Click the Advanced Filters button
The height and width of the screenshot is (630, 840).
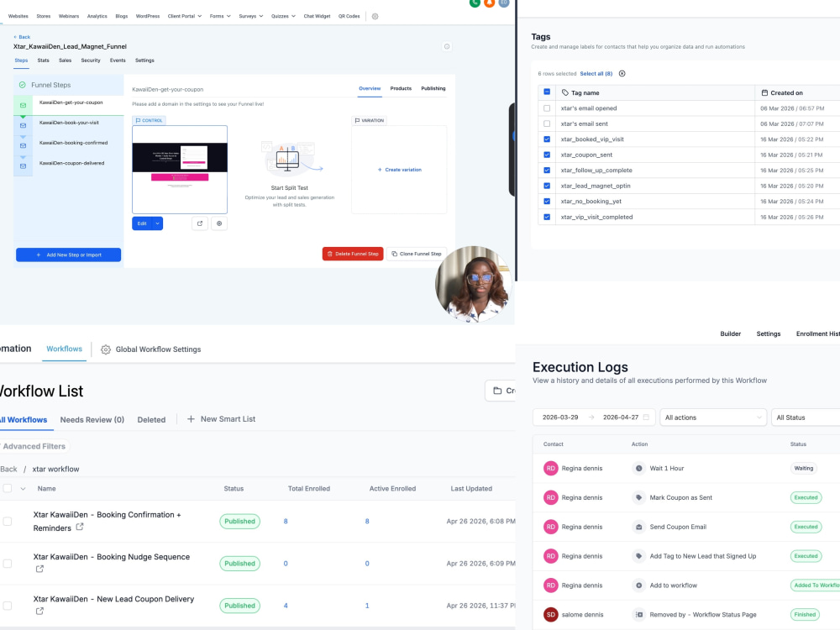[34, 446]
